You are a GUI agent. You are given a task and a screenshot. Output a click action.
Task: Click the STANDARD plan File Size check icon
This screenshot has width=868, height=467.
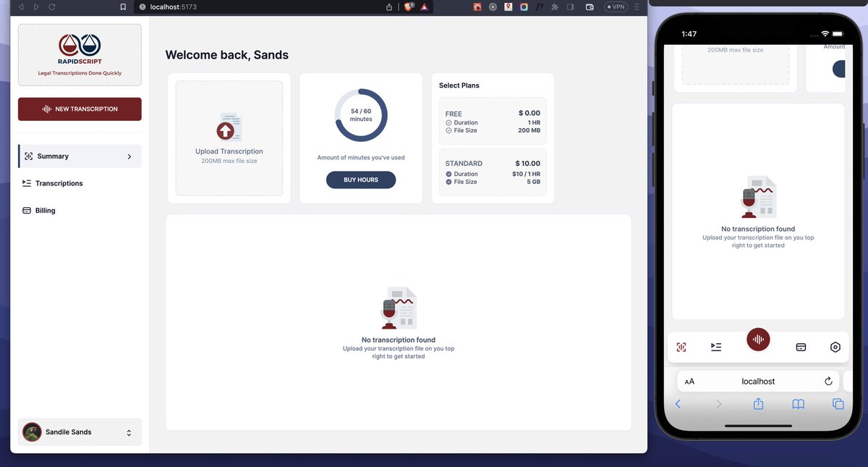(448, 182)
